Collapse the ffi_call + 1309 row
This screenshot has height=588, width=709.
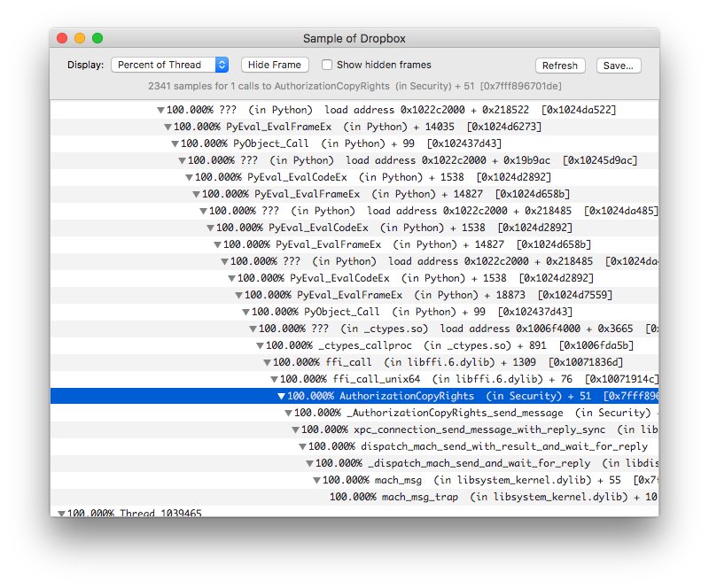tap(268, 362)
